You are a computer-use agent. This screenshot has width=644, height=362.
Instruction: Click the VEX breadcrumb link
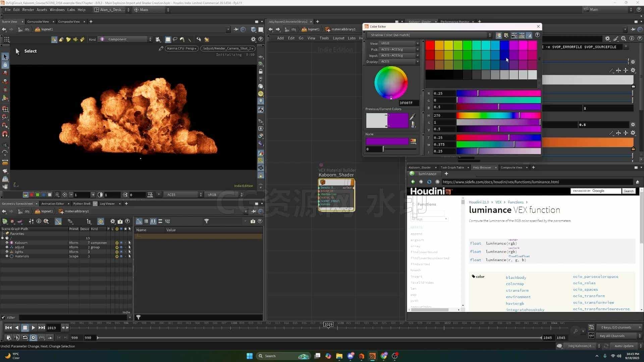pos(498,202)
